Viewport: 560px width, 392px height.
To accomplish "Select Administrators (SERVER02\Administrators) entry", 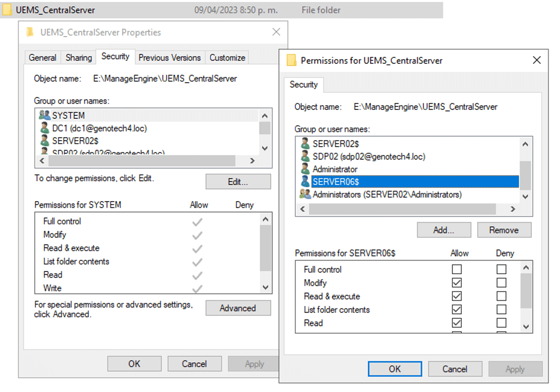I will coord(387,194).
